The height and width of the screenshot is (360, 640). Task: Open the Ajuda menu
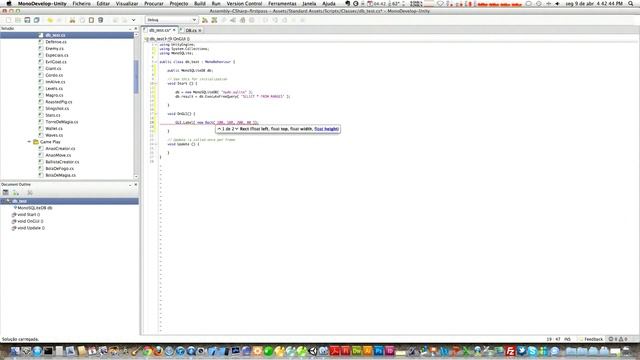(329, 3)
